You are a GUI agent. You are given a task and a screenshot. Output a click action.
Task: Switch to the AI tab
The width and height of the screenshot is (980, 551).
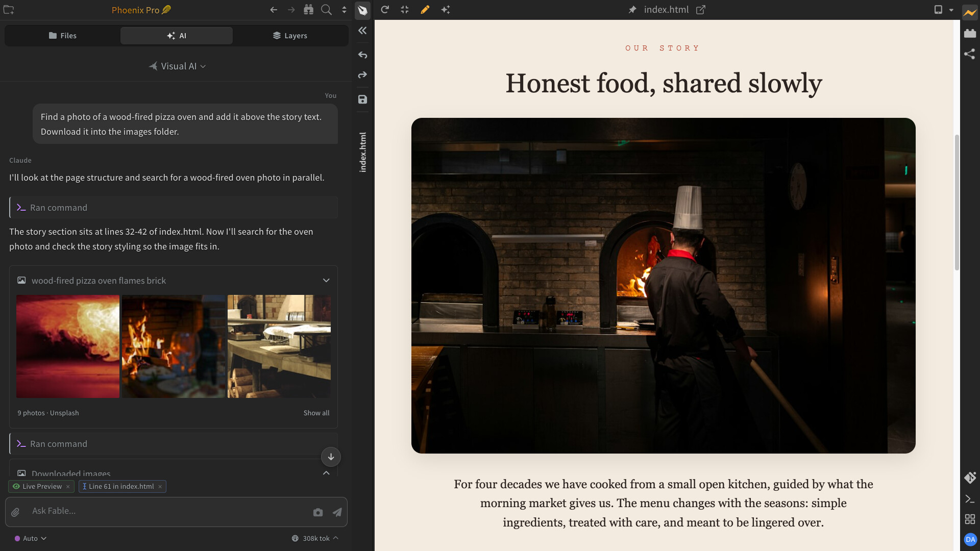point(177,36)
